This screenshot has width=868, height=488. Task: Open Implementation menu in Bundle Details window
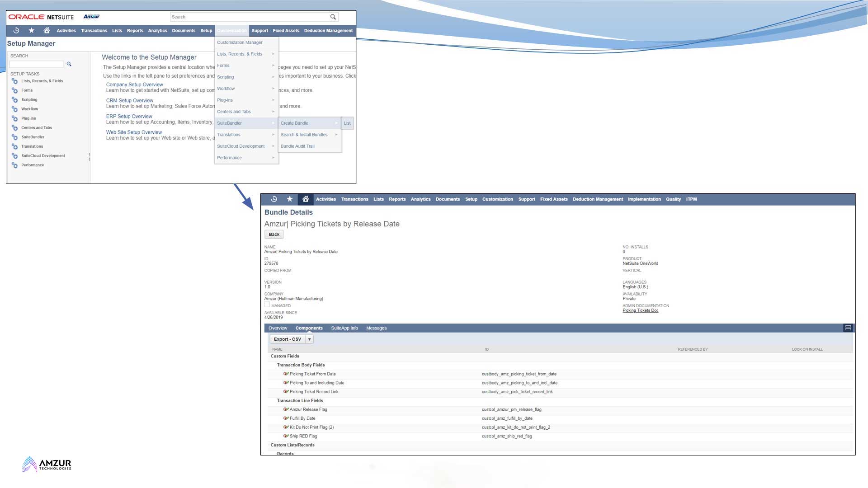[644, 199]
